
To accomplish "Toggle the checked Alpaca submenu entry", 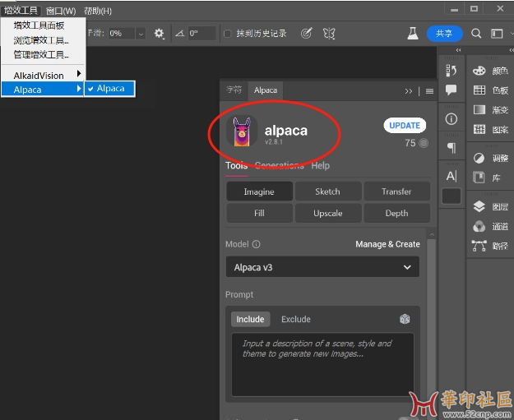I will tap(110, 89).
